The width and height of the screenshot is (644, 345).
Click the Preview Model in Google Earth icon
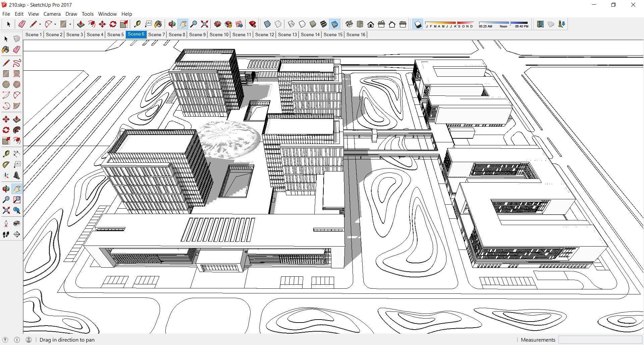(562, 24)
